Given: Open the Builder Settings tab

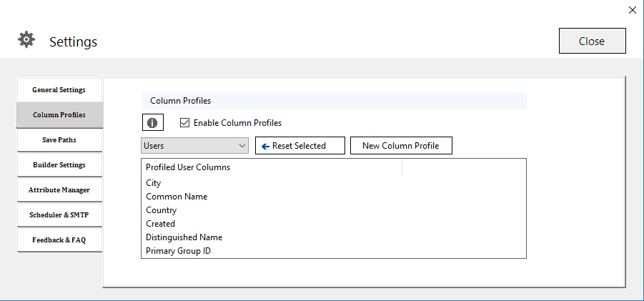Looking at the screenshot, I should coord(59,165).
